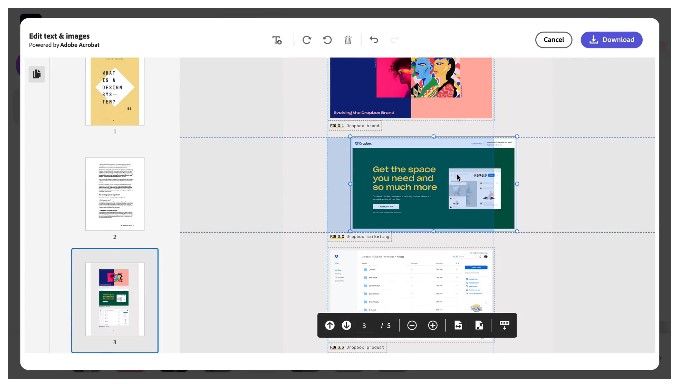Fit full page in view
Viewport: 681px width, 386px height.
479,325
